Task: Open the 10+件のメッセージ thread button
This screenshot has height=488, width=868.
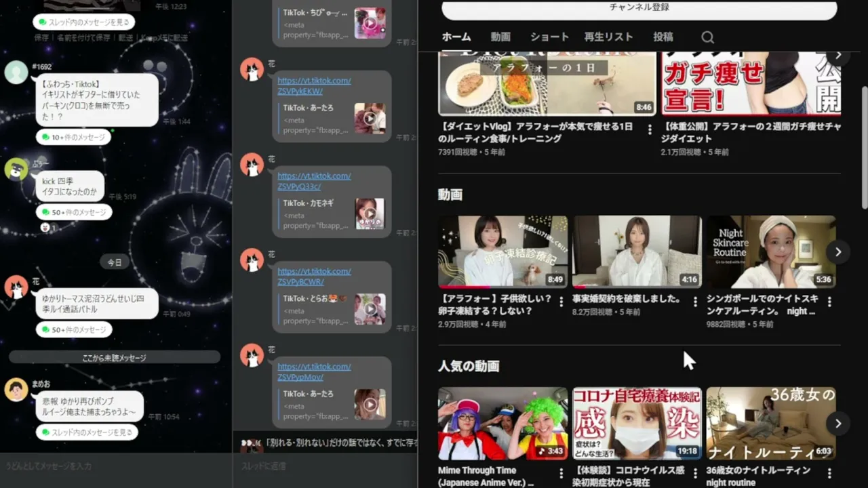Action: coord(73,137)
